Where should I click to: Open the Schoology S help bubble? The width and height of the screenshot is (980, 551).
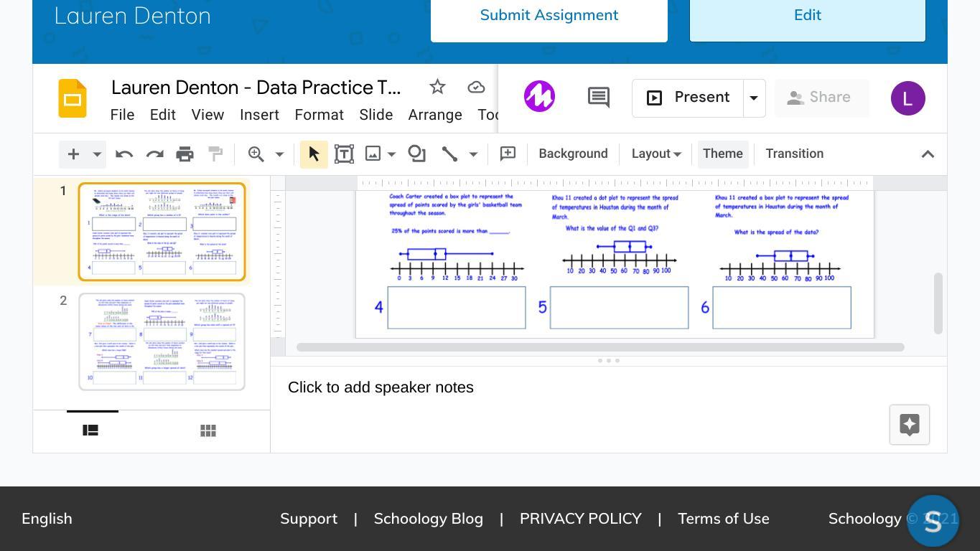pyautogui.click(x=933, y=521)
